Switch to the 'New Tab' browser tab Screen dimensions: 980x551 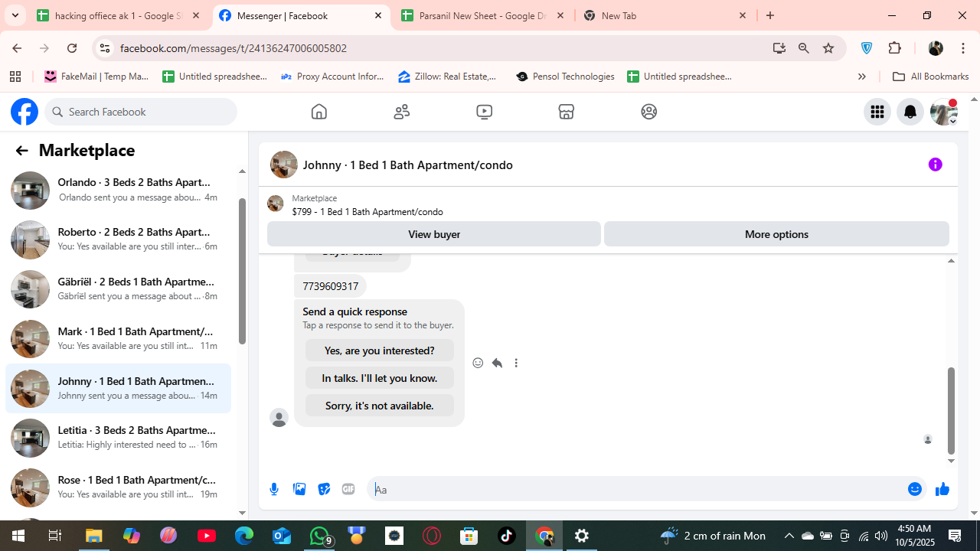665,15
